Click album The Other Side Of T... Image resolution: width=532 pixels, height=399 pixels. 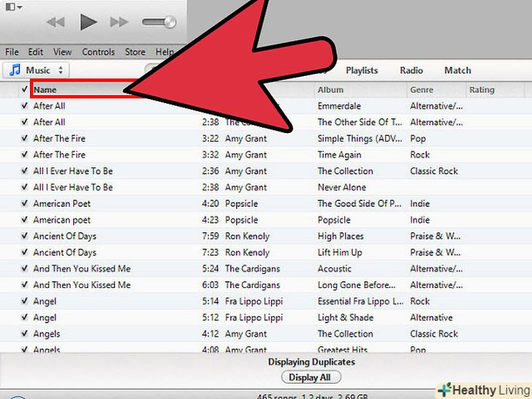360,123
